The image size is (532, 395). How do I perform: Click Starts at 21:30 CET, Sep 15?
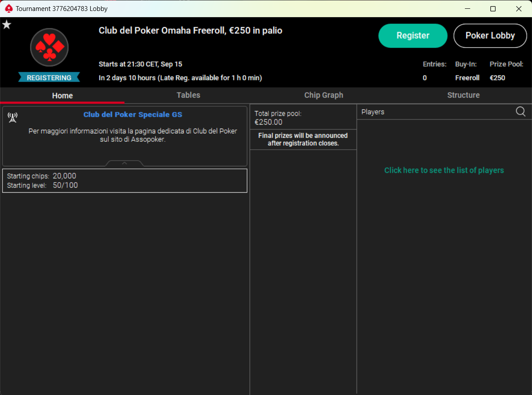click(x=140, y=64)
